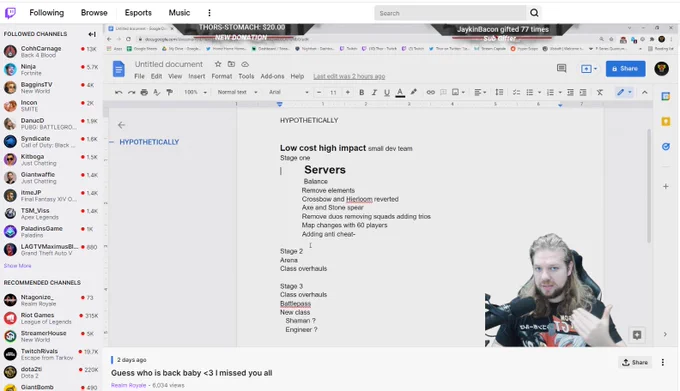Run spelling and grammar check

157,92
